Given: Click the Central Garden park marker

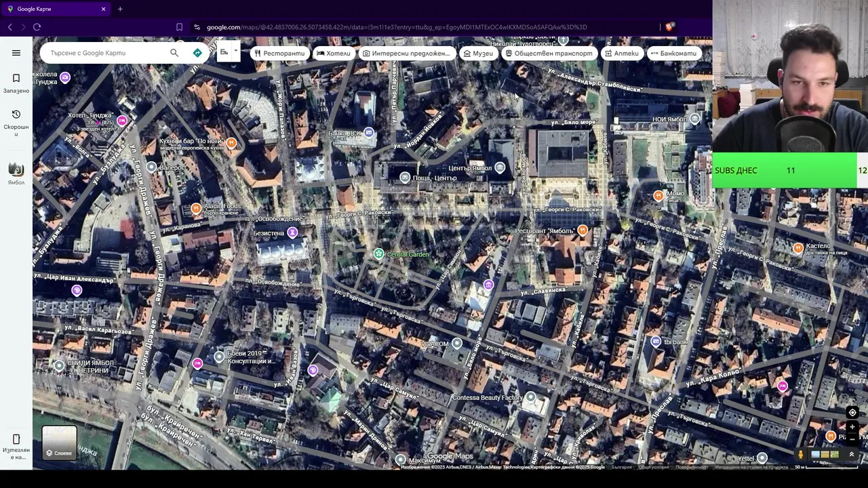Looking at the screenshot, I should [378, 253].
